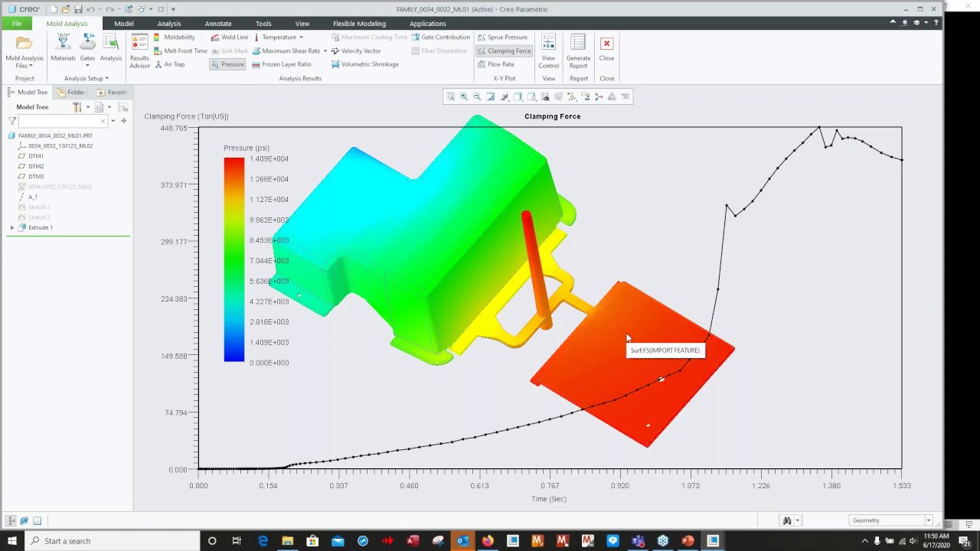Plot the Flow Rate X-Y graph
Image resolution: width=980 pixels, height=551 pixels.
click(495, 64)
